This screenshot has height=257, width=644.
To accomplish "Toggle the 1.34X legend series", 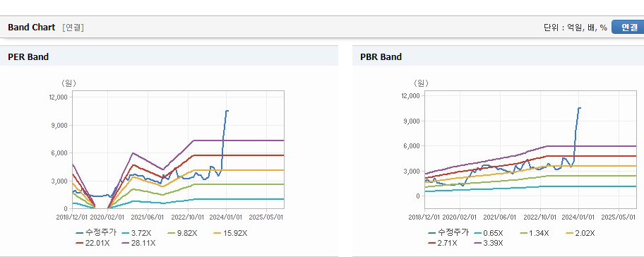I will coord(535,233).
